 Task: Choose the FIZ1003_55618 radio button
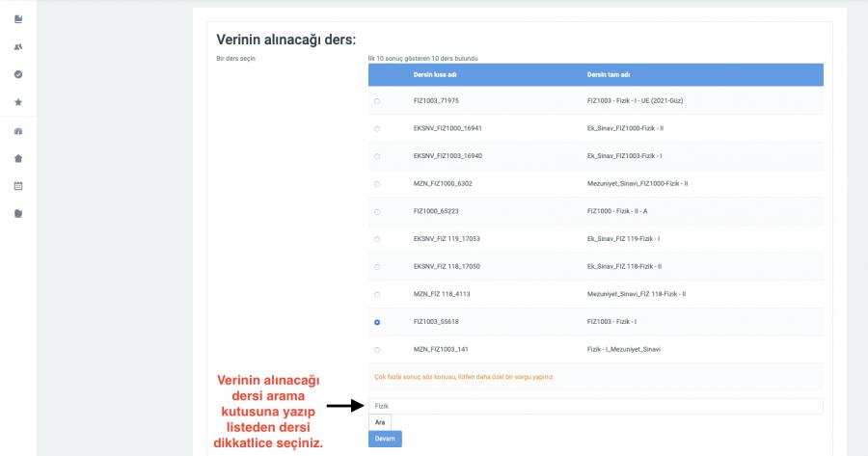(376, 322)
